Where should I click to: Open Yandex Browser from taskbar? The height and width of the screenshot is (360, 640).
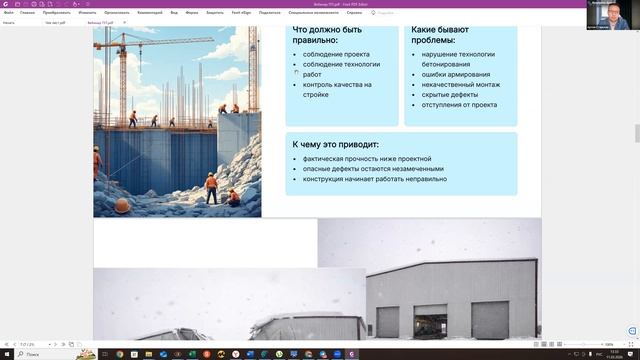click(236, 354)
